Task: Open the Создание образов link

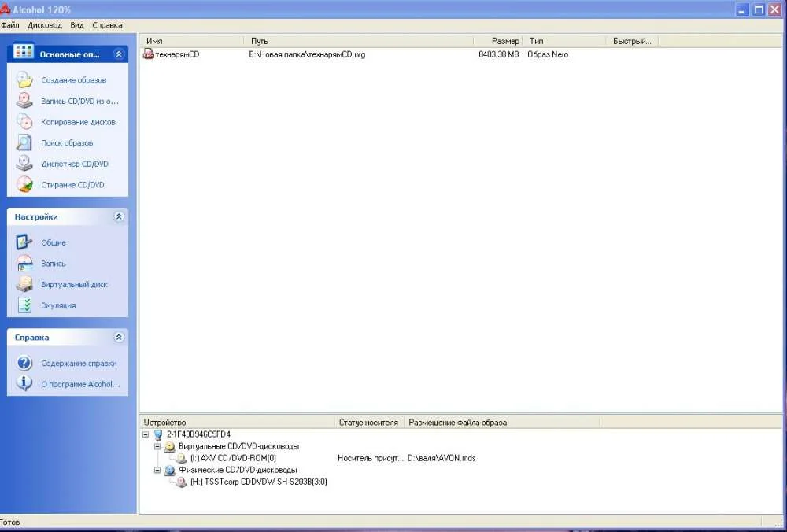Action: [x=74, y=80]
